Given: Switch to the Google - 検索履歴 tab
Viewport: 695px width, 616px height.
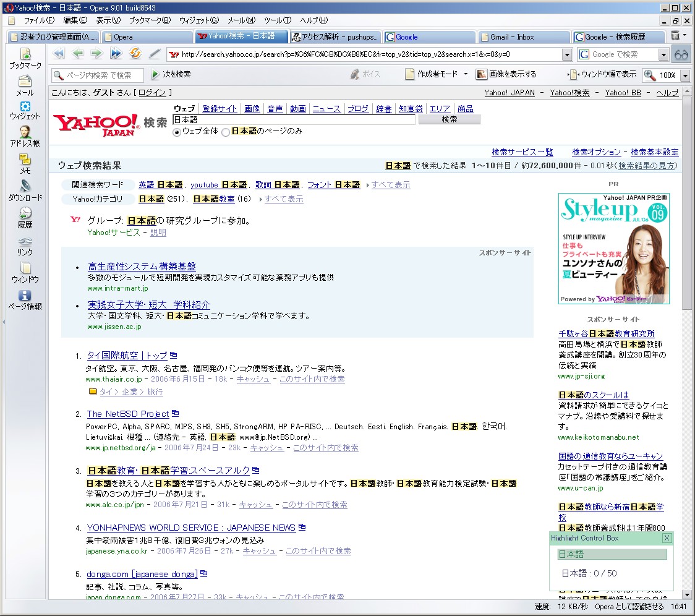Looking at the screenshot, I should pyautogui.click(x=619, y=37).
